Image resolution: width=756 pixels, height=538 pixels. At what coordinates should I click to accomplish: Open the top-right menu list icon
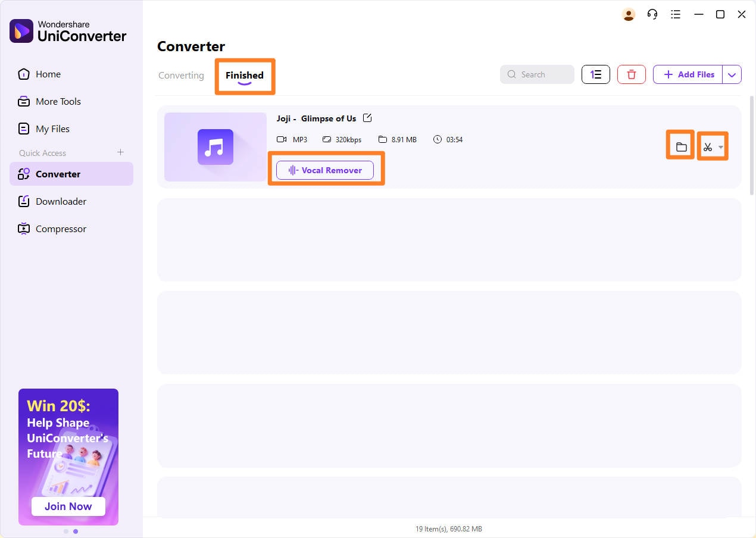676,14
